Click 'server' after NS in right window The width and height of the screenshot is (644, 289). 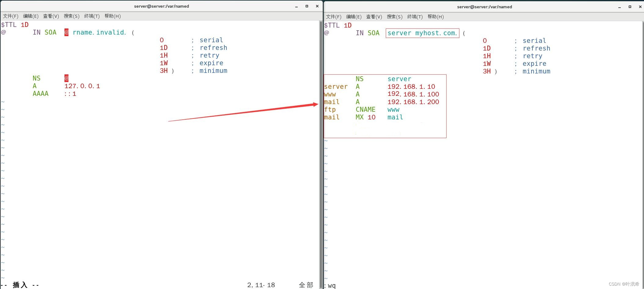coord(399,79)
